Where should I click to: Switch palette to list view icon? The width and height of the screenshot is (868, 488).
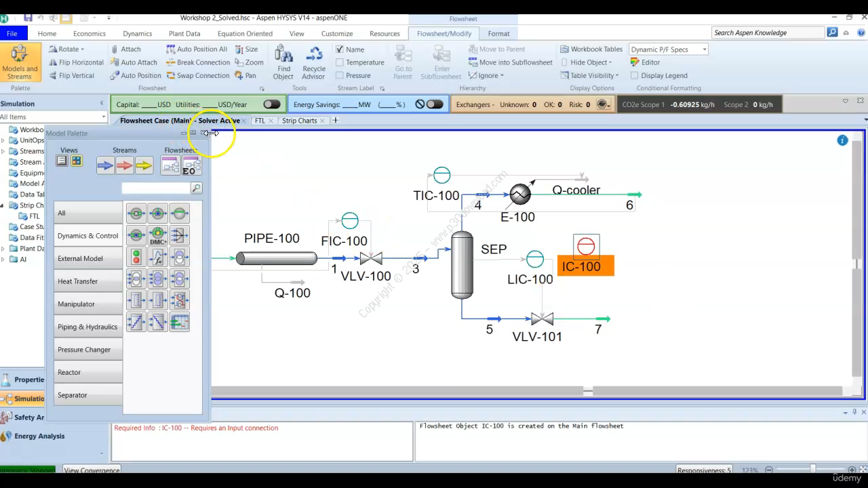click(62, 161)
